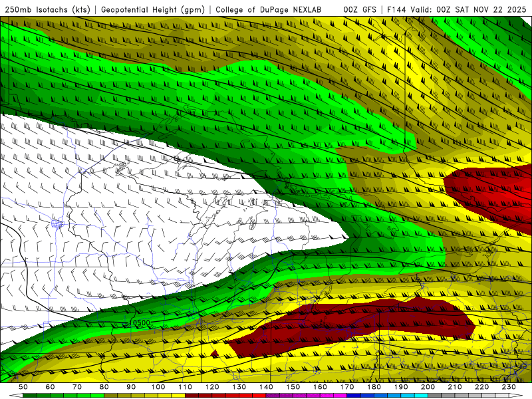Screen dimensions: 532x399
Task: Click the 220 value on the color scale
Action: (x=481, y=387)
